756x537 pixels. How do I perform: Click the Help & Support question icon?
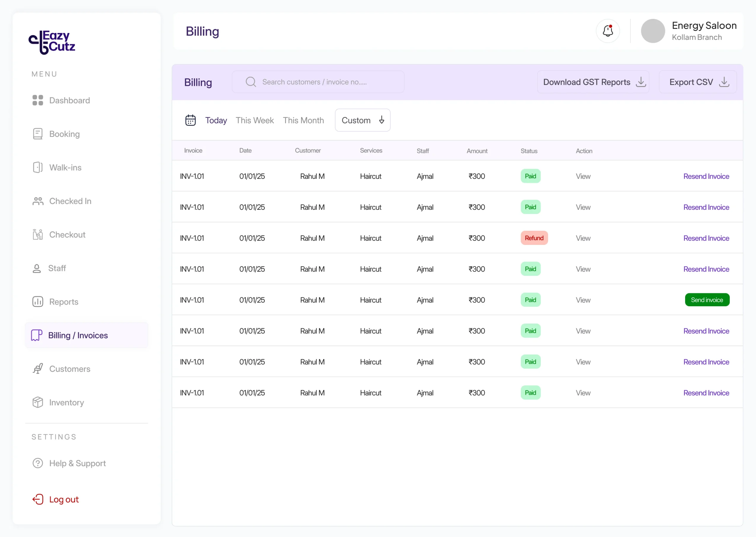pos(38,463)
